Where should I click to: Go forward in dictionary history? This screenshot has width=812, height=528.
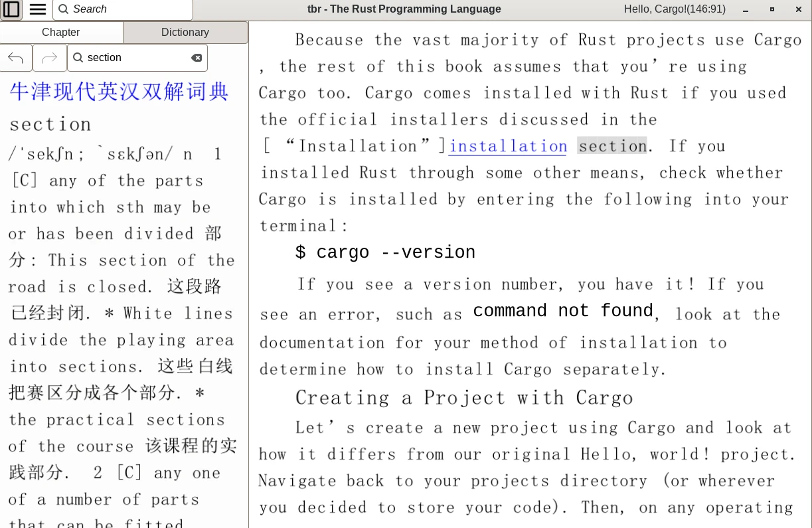pos(50,58)
